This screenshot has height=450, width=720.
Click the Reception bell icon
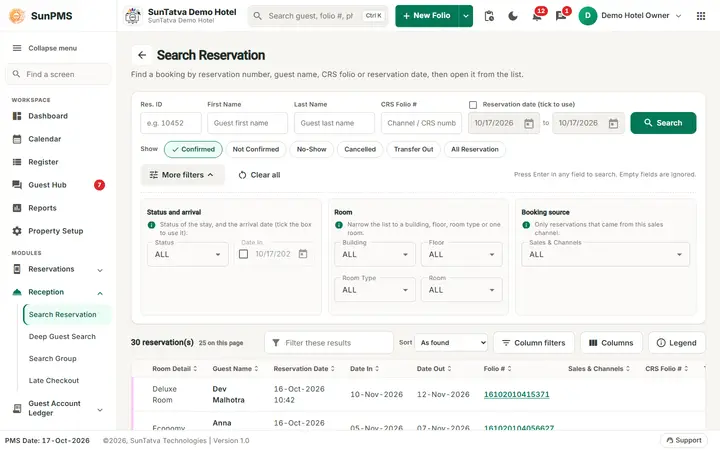pyautogui.click(x=17, y=292)
